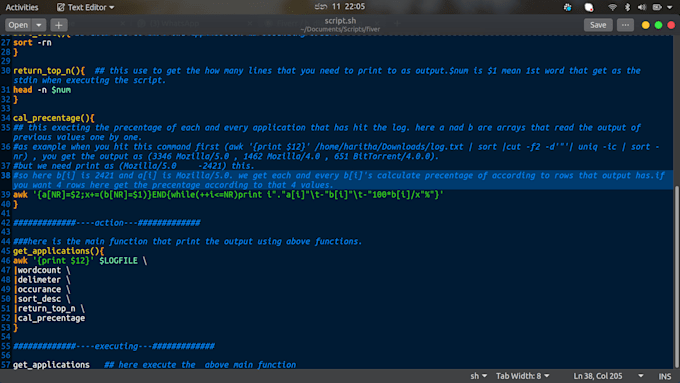The image size is (680, 383).
Task: Create a new document with the plus button
Action: click(59, 25)
